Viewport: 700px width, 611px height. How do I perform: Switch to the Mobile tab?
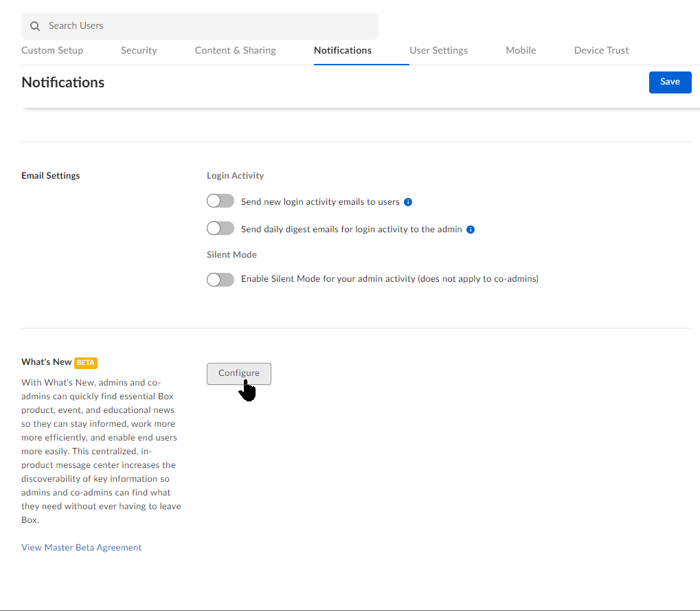[x=521, y=50]
